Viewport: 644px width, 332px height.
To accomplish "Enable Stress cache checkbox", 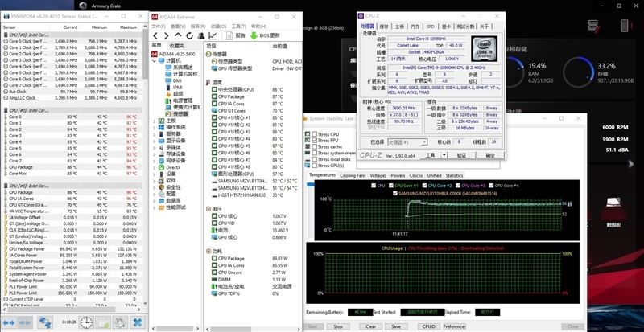I will coord(315,146).
